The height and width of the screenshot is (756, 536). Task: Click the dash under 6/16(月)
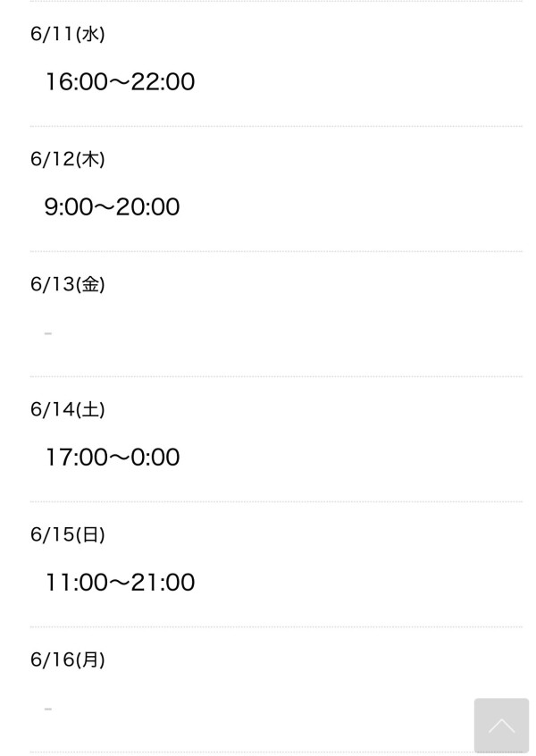pyautogui.click(x=47, y=709)
